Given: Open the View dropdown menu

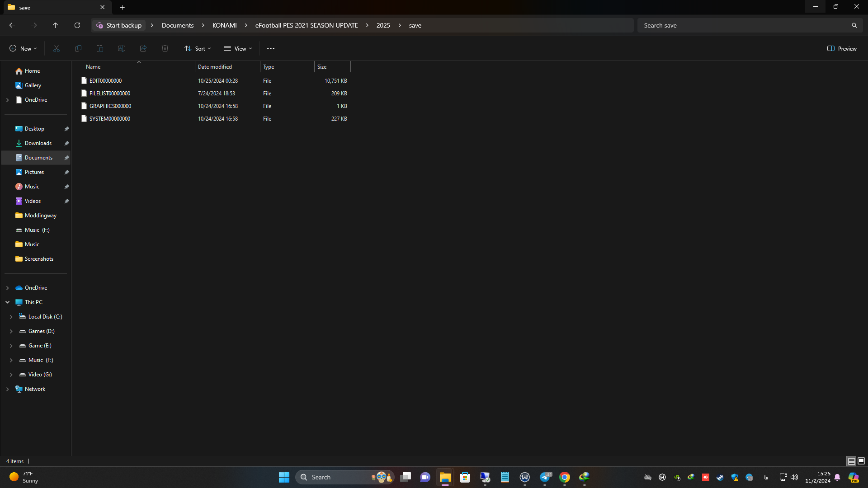Looking at the screenshot, I should pyautogui.click(x=238, y=48).
